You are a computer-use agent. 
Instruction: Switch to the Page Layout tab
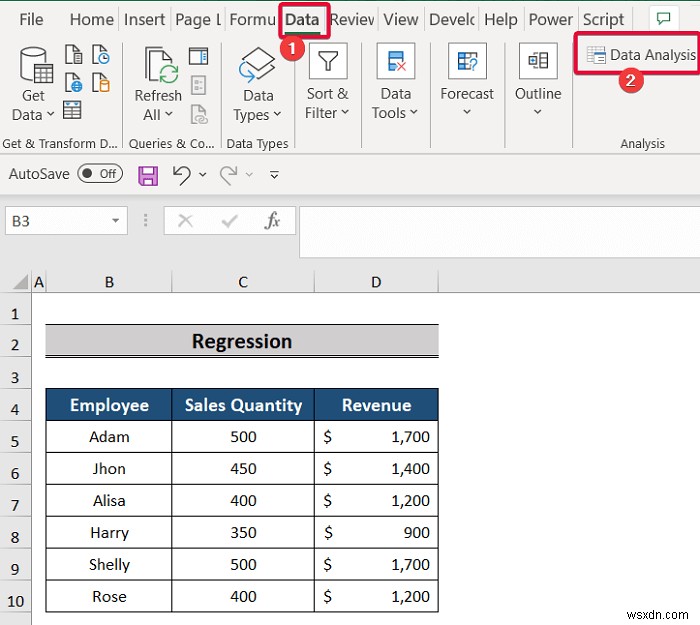[x=198, y=19]
